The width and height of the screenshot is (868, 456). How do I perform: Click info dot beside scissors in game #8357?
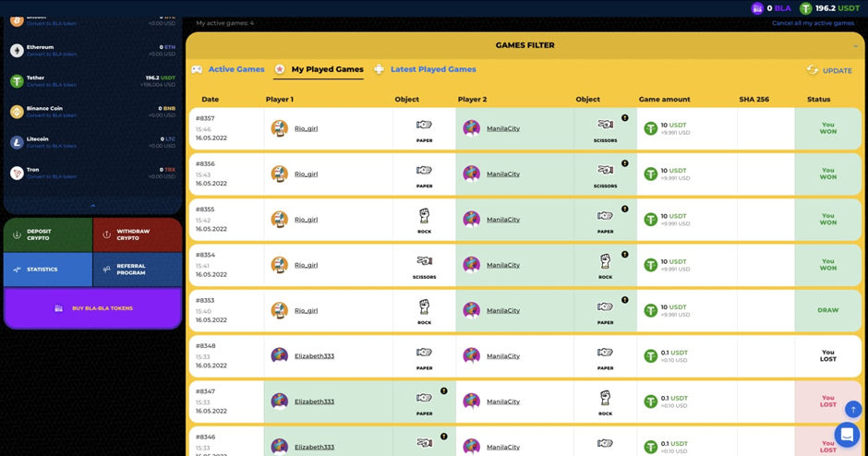tap(624, 118)
